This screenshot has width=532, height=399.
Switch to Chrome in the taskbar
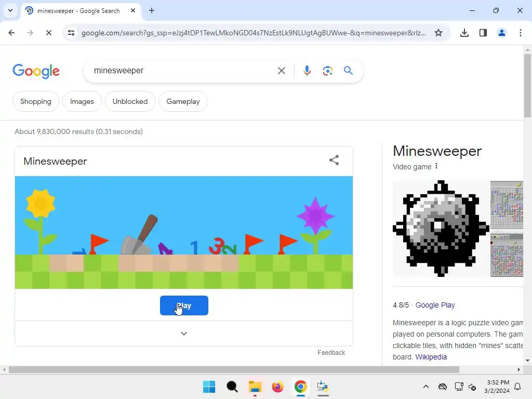[x=300, y=387]
